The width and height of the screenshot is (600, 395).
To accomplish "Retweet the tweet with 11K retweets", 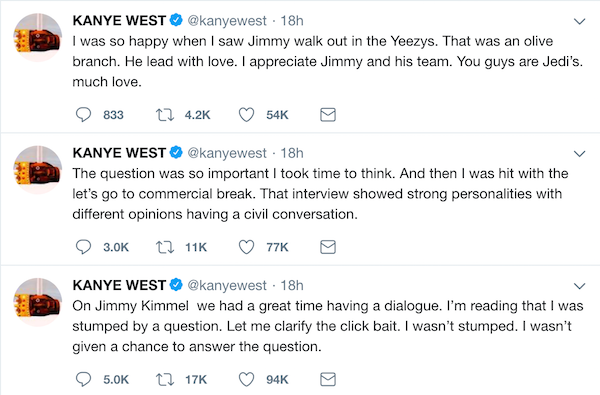I will [x=165, y=247].
